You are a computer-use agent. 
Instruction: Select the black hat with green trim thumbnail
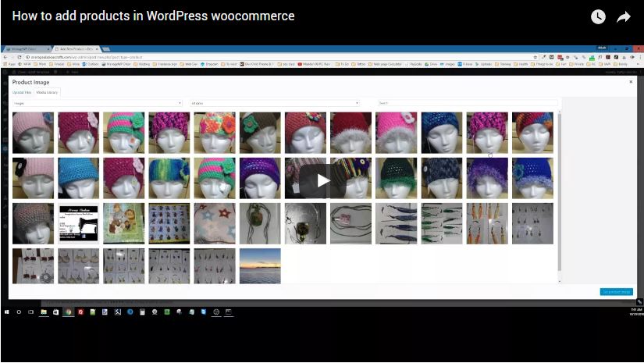tap(396, 178)
